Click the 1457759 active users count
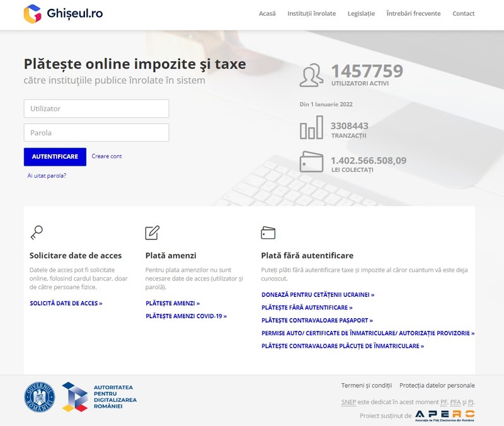This screenshot has width=504, height=426. [x=367, y=71]
